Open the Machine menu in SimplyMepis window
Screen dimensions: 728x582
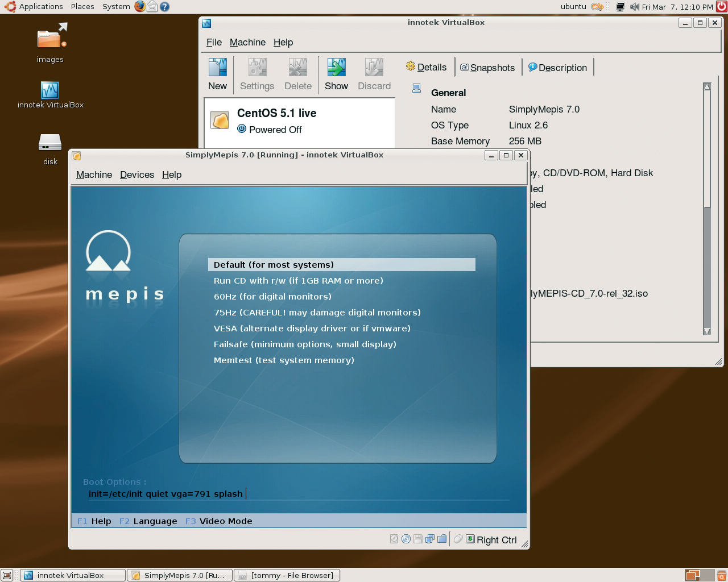point(94,174)
